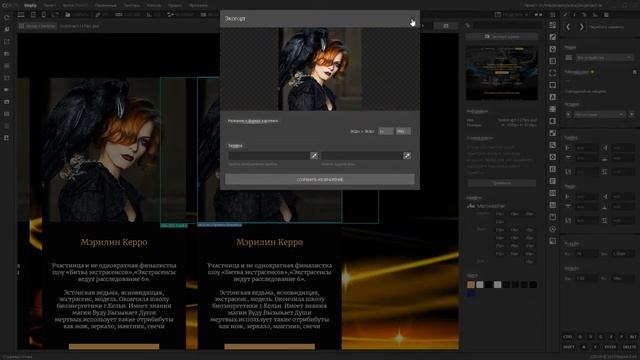Click the eye icon in left sidebar
The image size is (640, 360).
7,89
